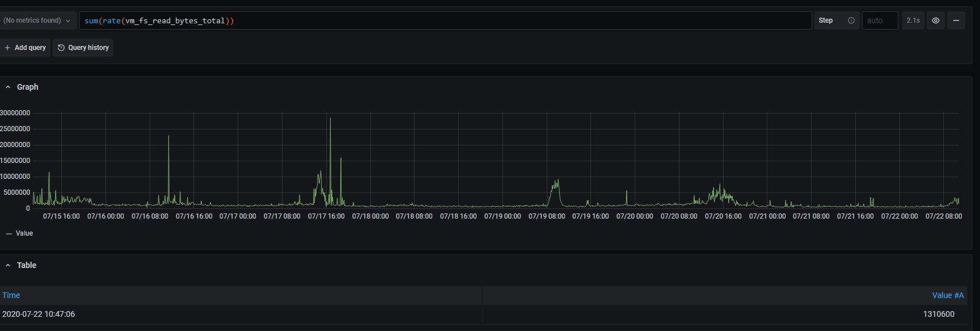Click the query time '2.1s' indicator
This screenshot has height=331, width=980.
pyautogui.click(x=913, y=20)
